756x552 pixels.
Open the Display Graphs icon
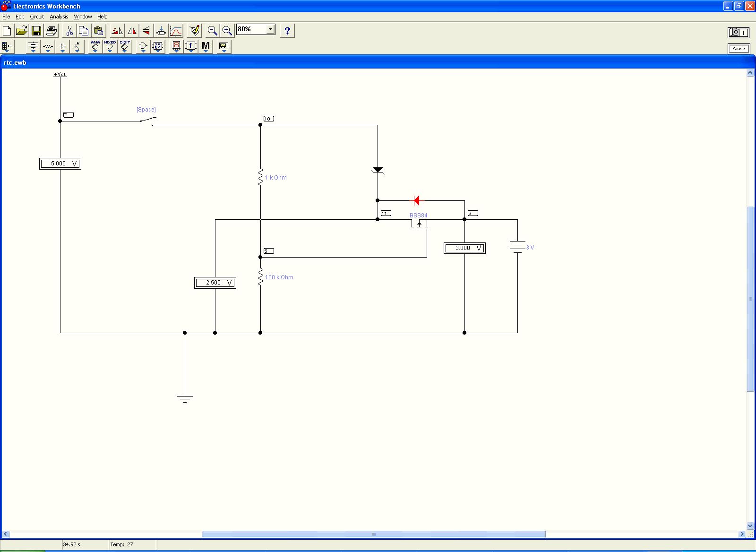(176, 31)
